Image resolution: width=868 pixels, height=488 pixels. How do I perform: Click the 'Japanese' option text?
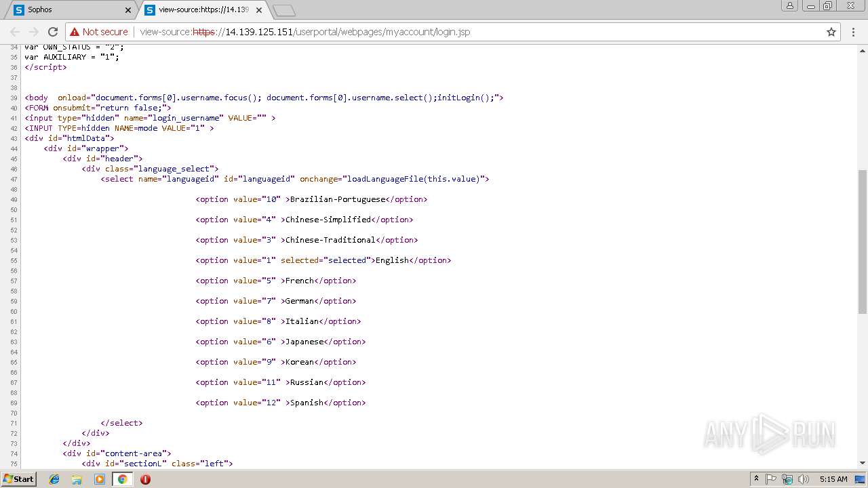(x=304, y=342)
